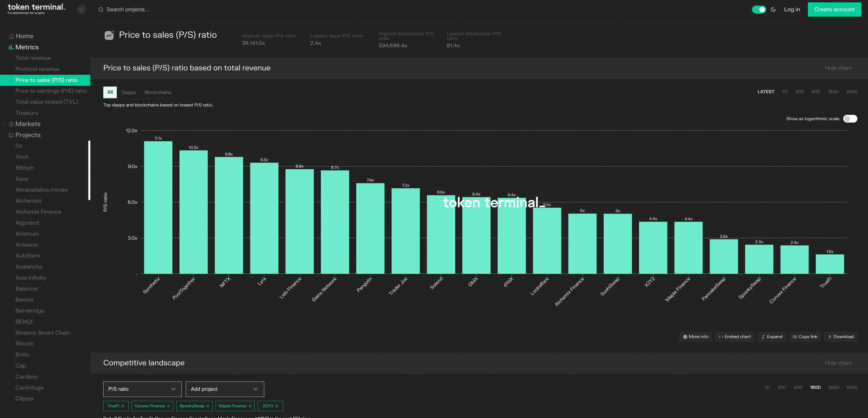Open Total value locked (TVL)
Image resolution: width=868 pixels, height=418 pixels.
pyautogui.click(x=46, y=102)
